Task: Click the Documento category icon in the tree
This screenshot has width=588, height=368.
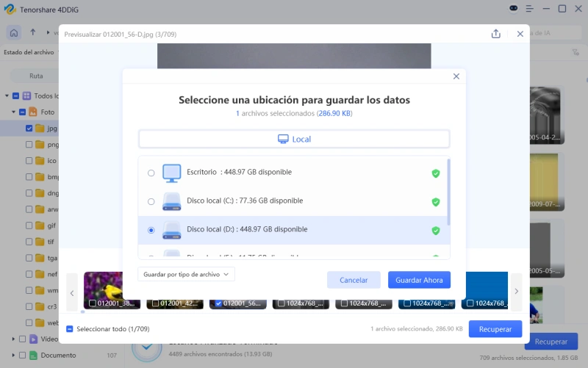Action: [33, 355]
